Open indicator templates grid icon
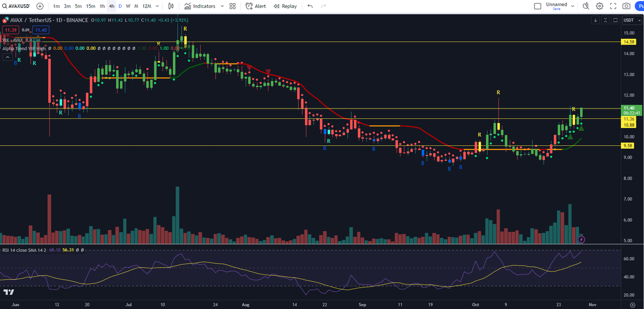The width and height of the screenshot is (644, 309). click(232, 6)
